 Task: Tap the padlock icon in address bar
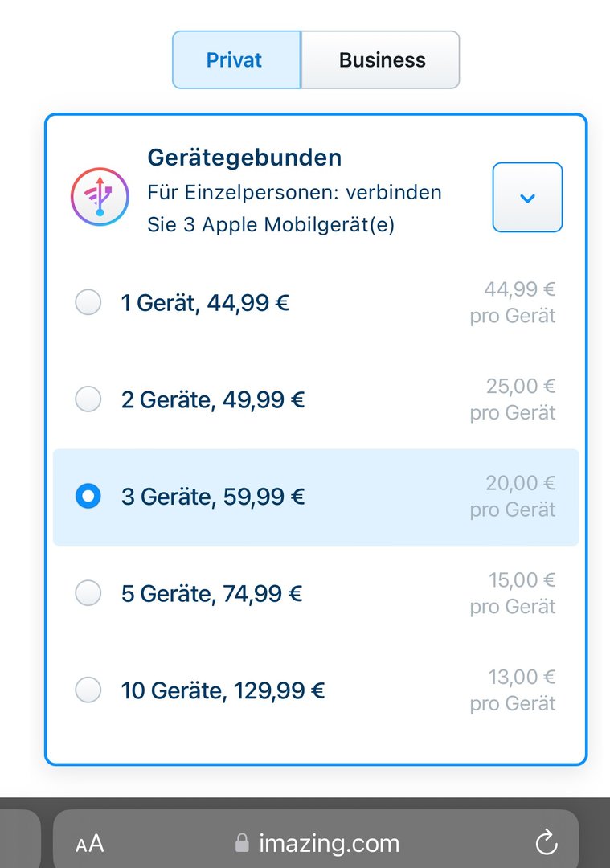pos(242,843)
